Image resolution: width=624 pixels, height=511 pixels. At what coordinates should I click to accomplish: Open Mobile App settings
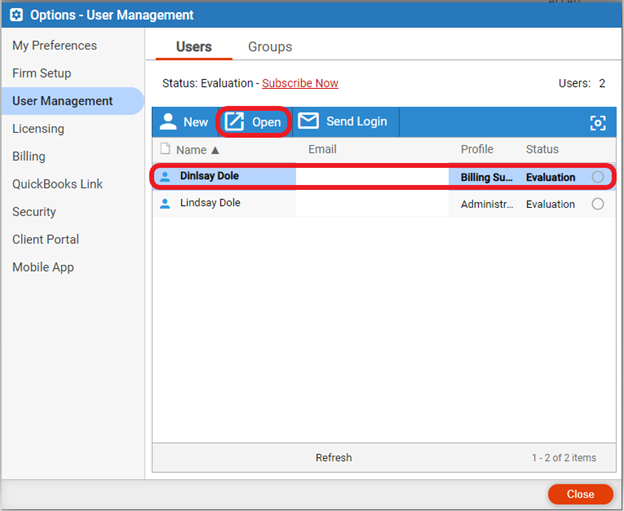[x=43, y=267]
